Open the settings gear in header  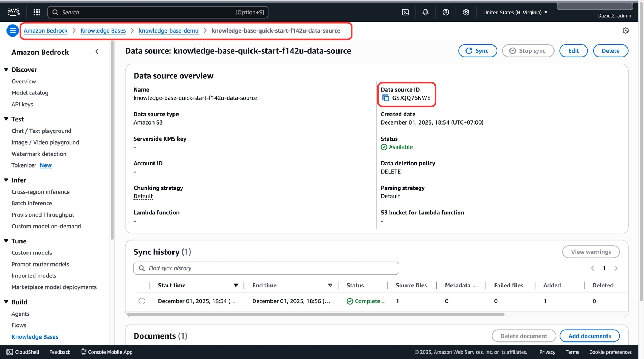point(466,12)
